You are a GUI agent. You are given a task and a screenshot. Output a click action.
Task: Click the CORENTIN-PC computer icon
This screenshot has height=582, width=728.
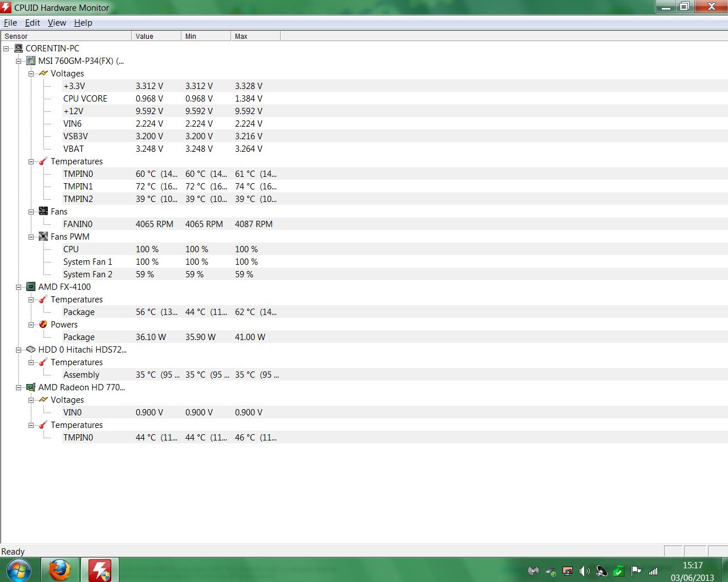click(x=18, y=48)
